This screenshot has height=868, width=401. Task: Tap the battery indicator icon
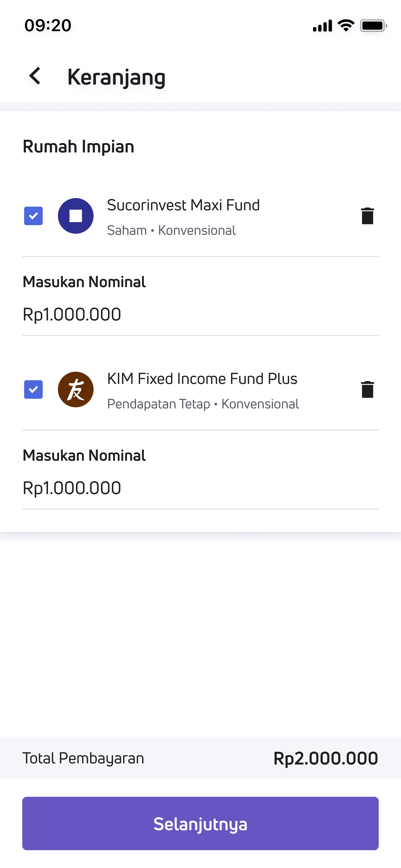[x=373, y=26]
